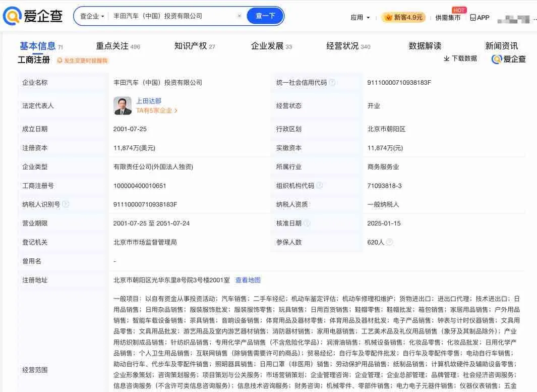This screenshot has height=392, width=537.
Task: Open the 查看地图 link
Action: (x=248, y=280)
